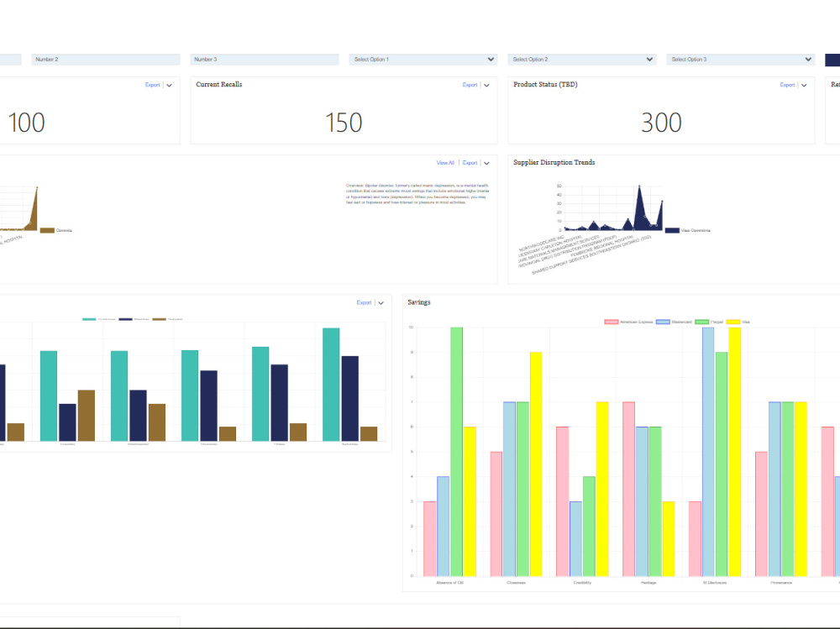Toggle navy legend in Supplier Disruption Trends
The image size is (840, 629).
point(687,230)
